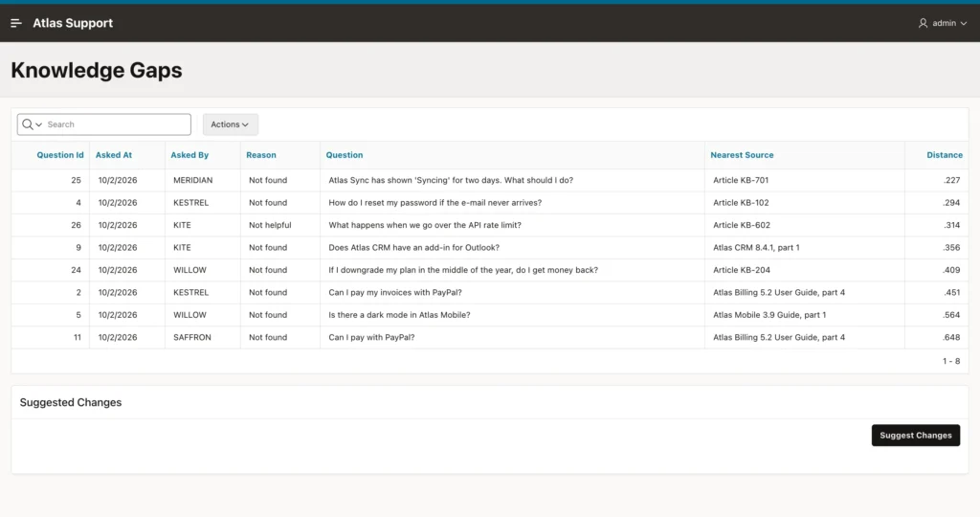This screenshot has height=517, width=980.
Task: Sort by Asked At column header
Action: [114, 155]
